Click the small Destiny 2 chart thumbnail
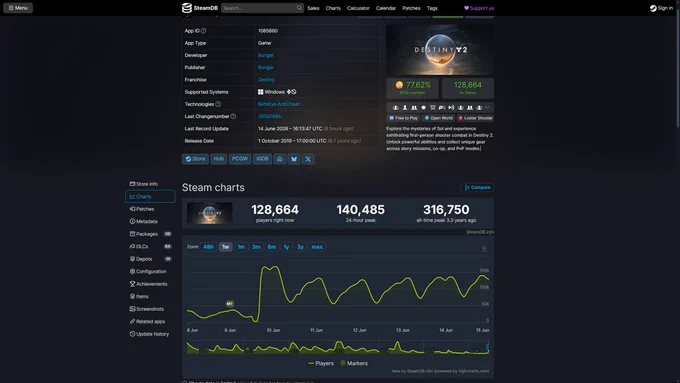The width and height of the screenshot is (680, 383). (x=209, y=213)
